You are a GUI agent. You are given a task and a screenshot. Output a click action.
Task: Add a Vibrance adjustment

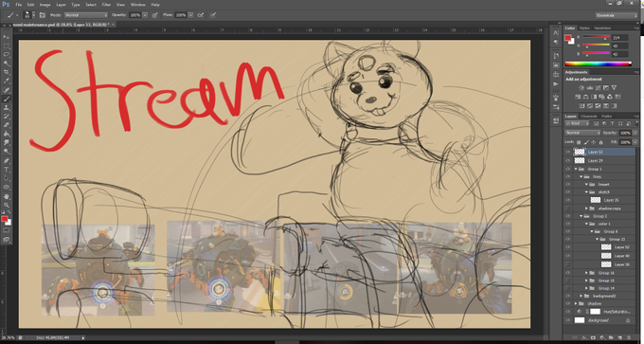click(614, 87)
